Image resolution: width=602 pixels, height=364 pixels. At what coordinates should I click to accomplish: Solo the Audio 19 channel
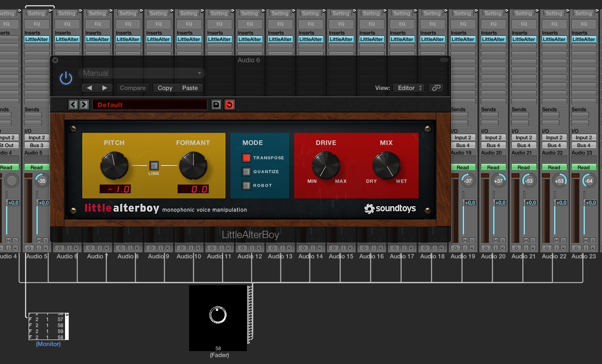pos(472,240)
